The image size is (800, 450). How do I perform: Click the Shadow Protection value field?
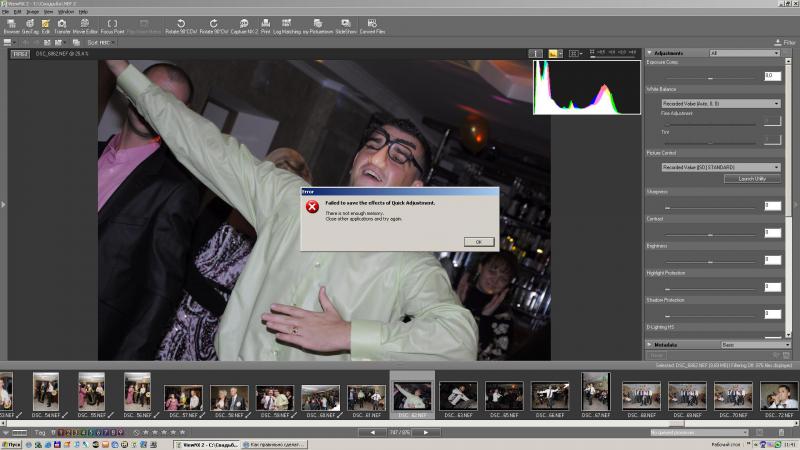[x=772, y=314]
